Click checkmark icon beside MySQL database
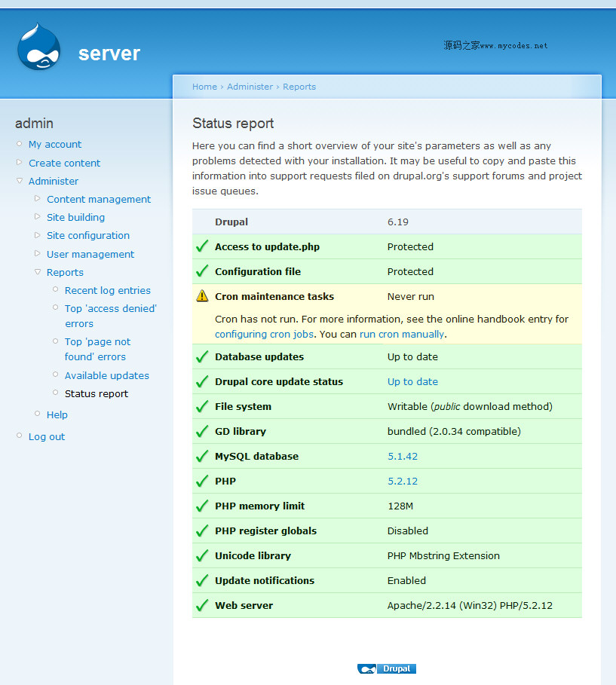The image size is (616, 685). [x=202, y=456]
